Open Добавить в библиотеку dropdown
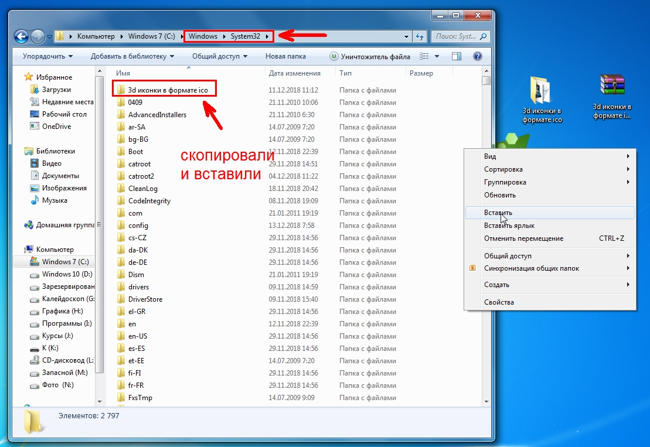 132,56
